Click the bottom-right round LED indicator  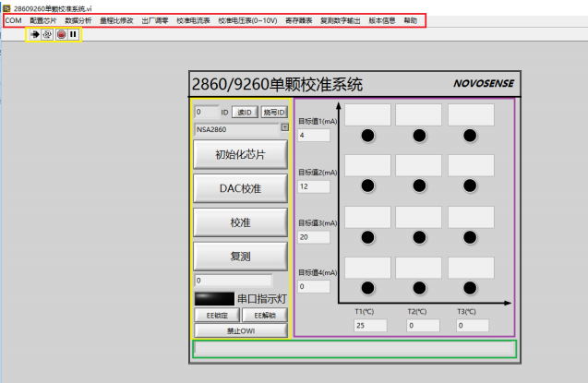pyautogui.click(x=472, y=288)
